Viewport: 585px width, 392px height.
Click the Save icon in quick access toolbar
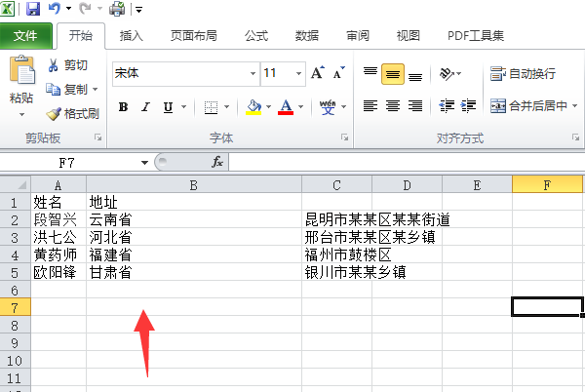point(33,9)
